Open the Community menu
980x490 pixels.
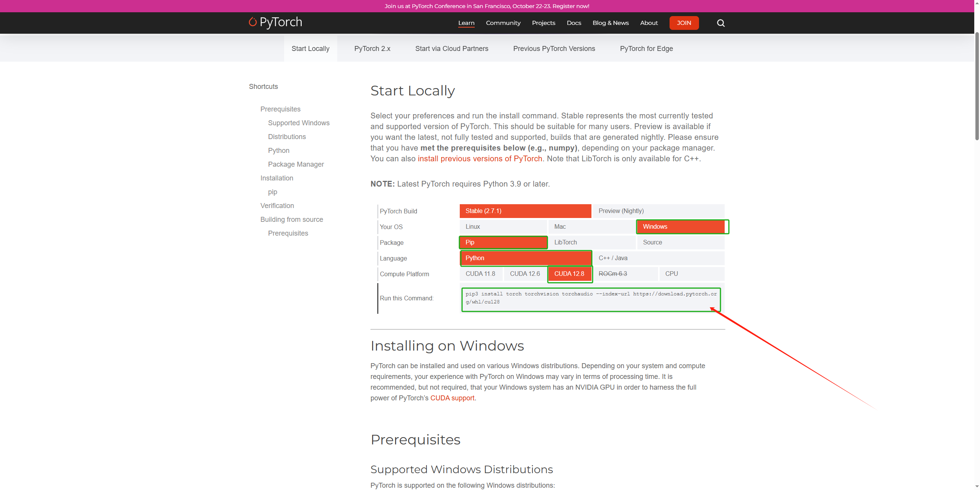pos(503,23)
